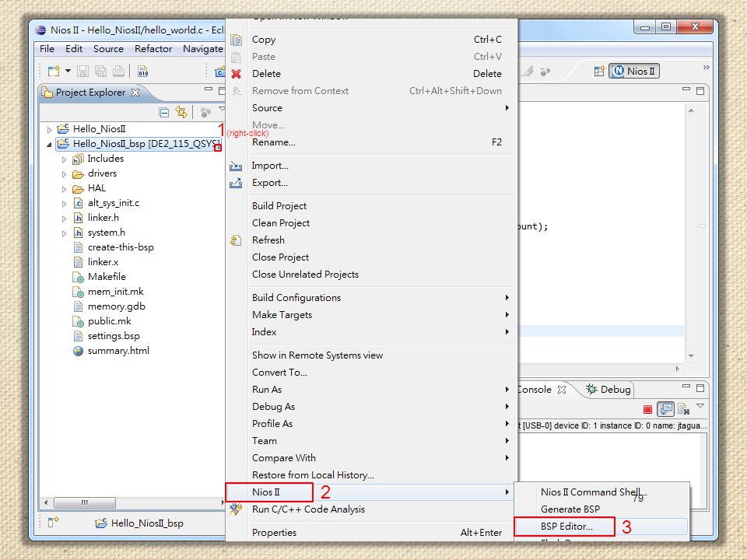This screenshot has width=747, height=560.
Task: Expand the HAL folder
Action: point(64,189)
